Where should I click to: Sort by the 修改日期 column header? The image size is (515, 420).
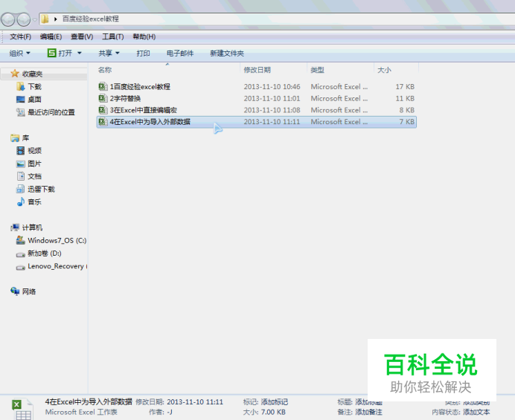click(x=257, y=70)
